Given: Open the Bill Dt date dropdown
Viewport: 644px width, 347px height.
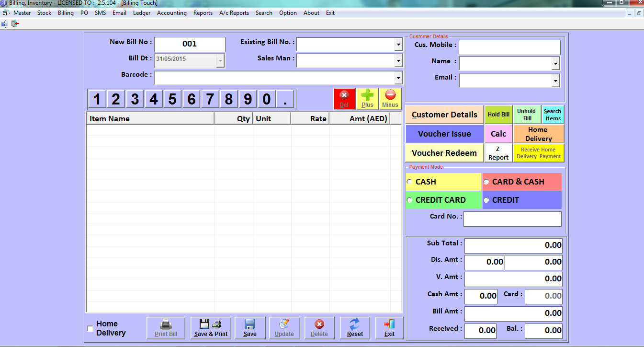Looking at the screenshot, I should pos(220,61).
